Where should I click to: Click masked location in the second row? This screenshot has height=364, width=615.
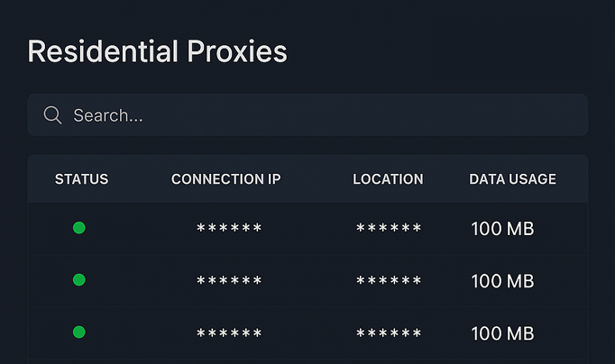(389, 282)
